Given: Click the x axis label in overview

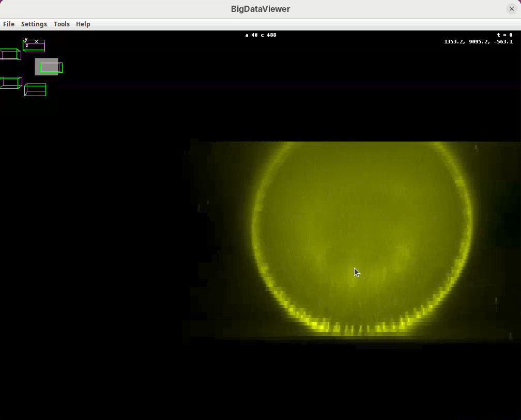Looking at the screenshot, I should (36, 41).
